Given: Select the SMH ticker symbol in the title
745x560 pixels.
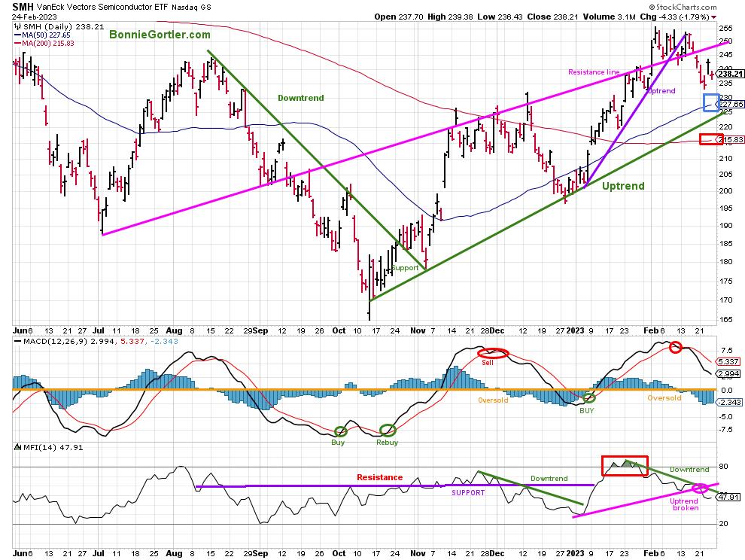Looking at the screenshot, I should tap(23, 7).
